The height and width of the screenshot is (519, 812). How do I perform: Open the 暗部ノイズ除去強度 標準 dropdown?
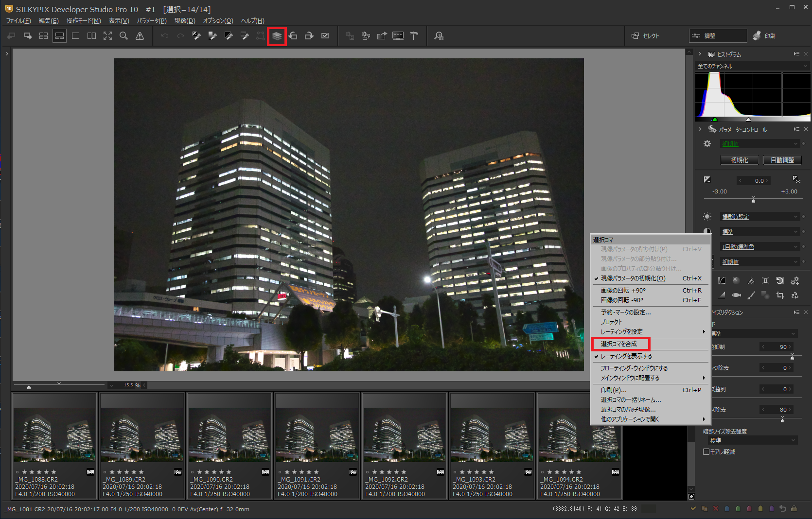753,440
